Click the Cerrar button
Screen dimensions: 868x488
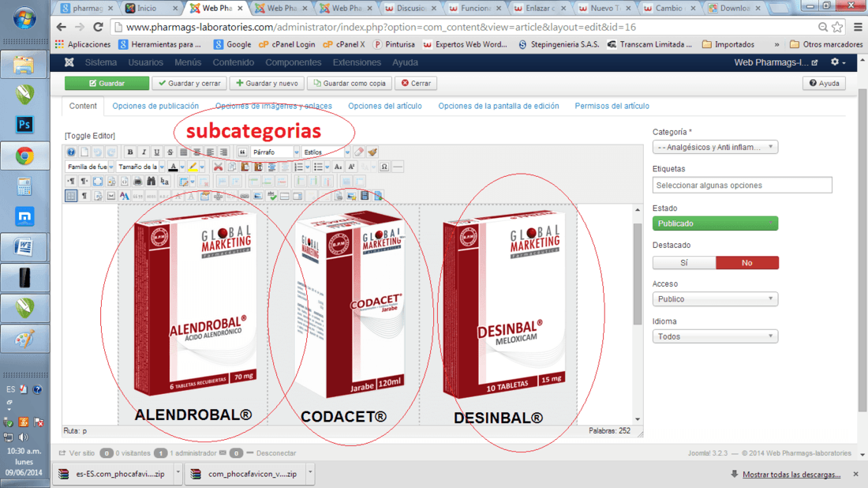[416, 83]
